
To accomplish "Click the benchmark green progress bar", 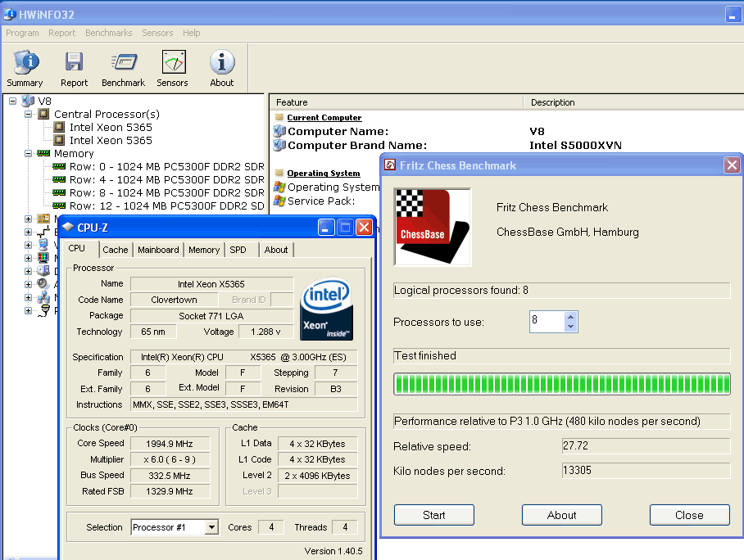I will tap(562, 384).
